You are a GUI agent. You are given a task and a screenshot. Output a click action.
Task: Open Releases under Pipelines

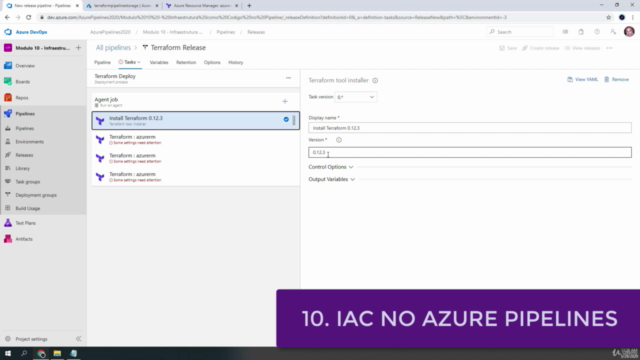[x=24, y=155]
